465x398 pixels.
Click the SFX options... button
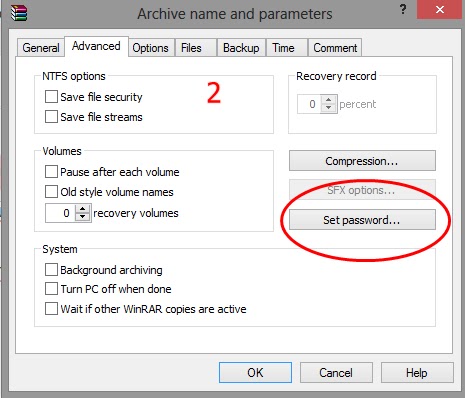click(362, 190)
